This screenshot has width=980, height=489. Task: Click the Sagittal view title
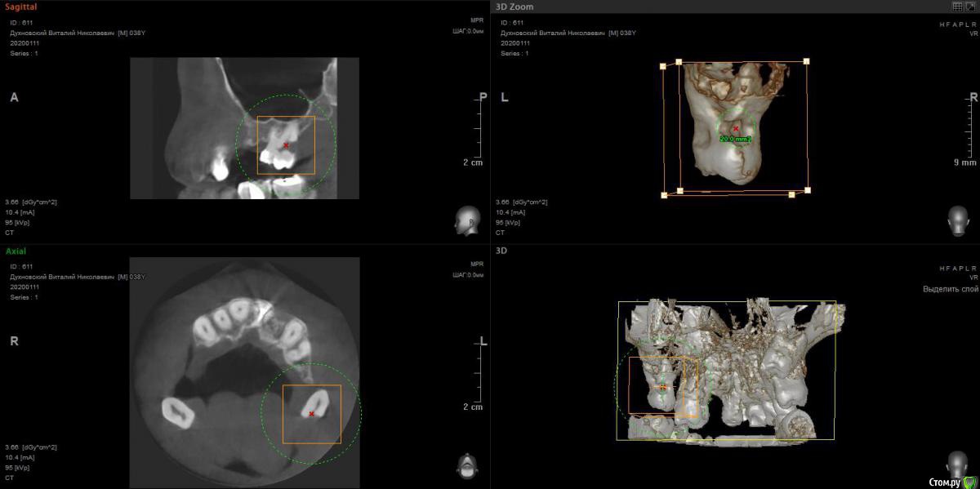pos(20,7)
